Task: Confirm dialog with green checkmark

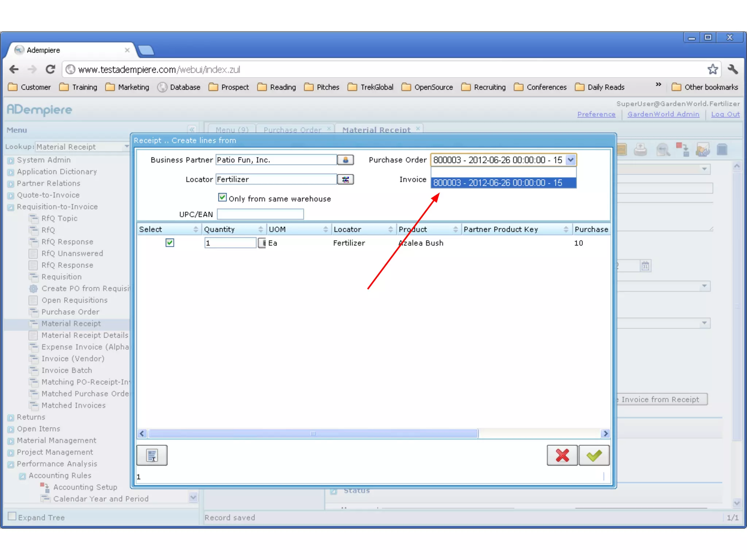Action: 594,455
